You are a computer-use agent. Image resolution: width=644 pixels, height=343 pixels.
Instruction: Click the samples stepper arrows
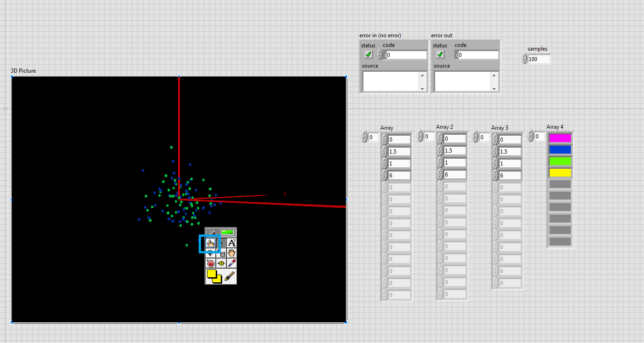coord(525,59)
